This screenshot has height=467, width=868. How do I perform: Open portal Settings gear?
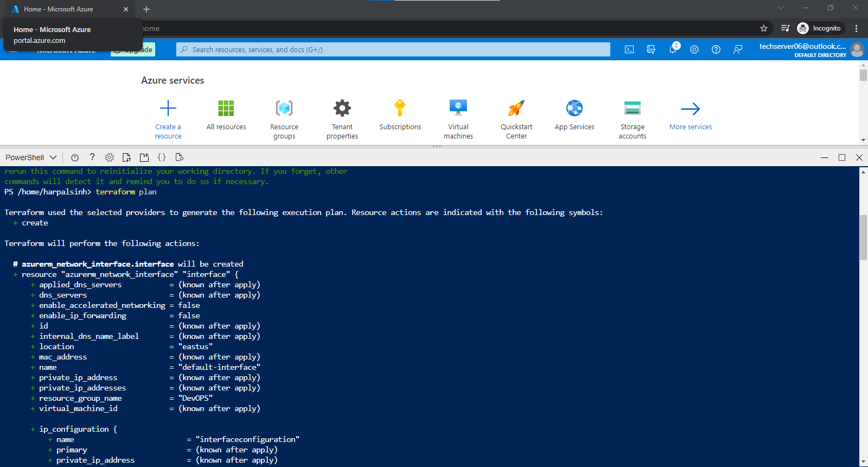click(x=694, y=49)
